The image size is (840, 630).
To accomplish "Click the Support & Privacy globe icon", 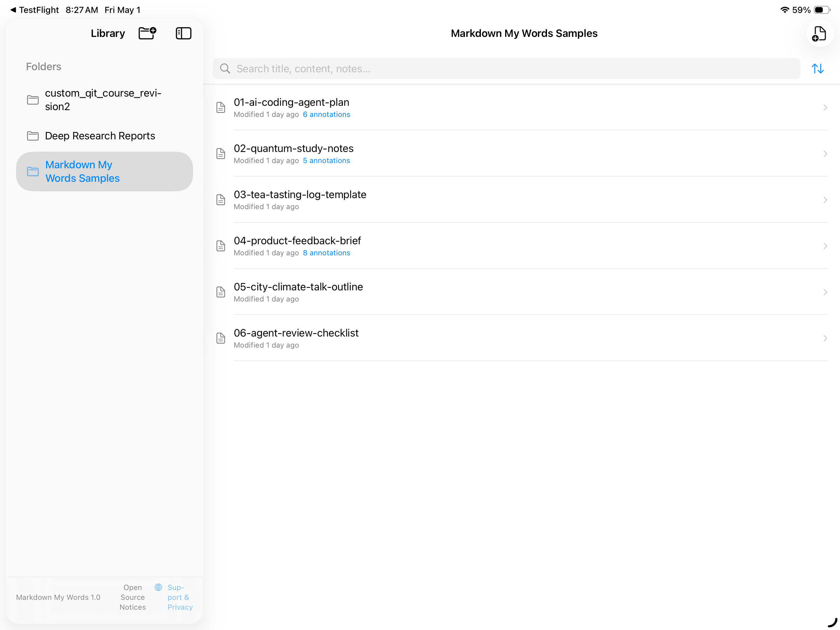I will tap(158, 588).
